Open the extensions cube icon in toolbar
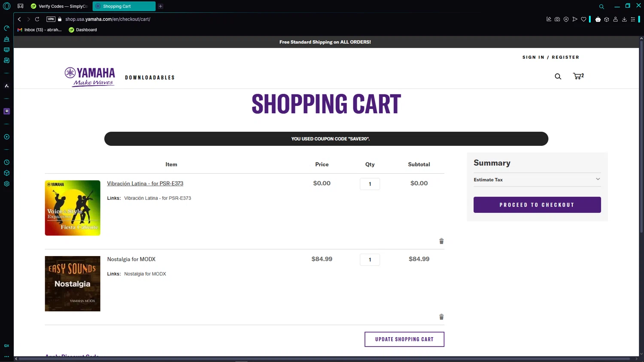The height and width of the screenshot is (362, 644). point(607,19)
